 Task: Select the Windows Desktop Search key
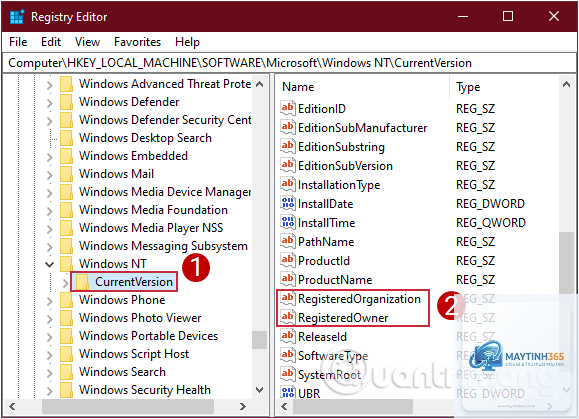click(145, 138)
